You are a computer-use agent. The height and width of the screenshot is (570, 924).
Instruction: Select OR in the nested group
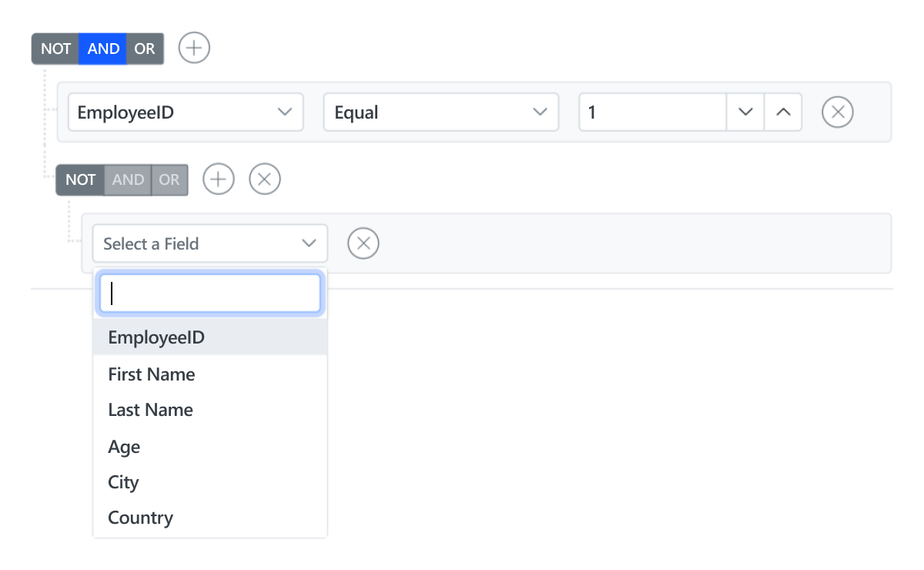click(169, 179)
